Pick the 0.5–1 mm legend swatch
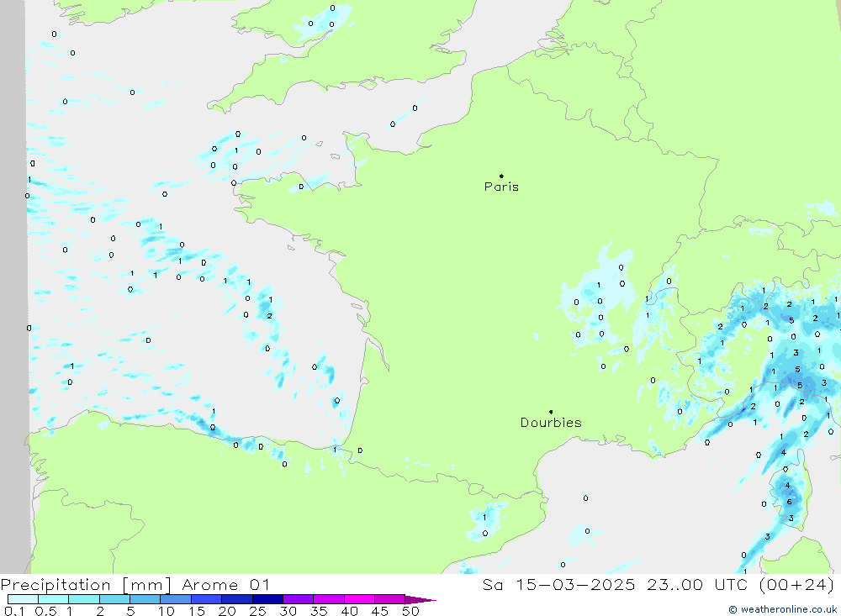This screenshot has width=841, height=616. pyautogui.click(x=53, y=599)
